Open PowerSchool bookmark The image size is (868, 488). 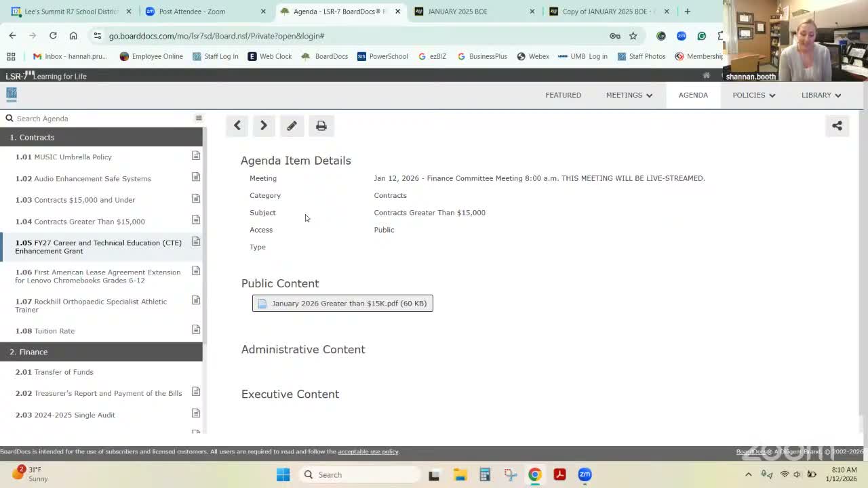click(382, 56)
